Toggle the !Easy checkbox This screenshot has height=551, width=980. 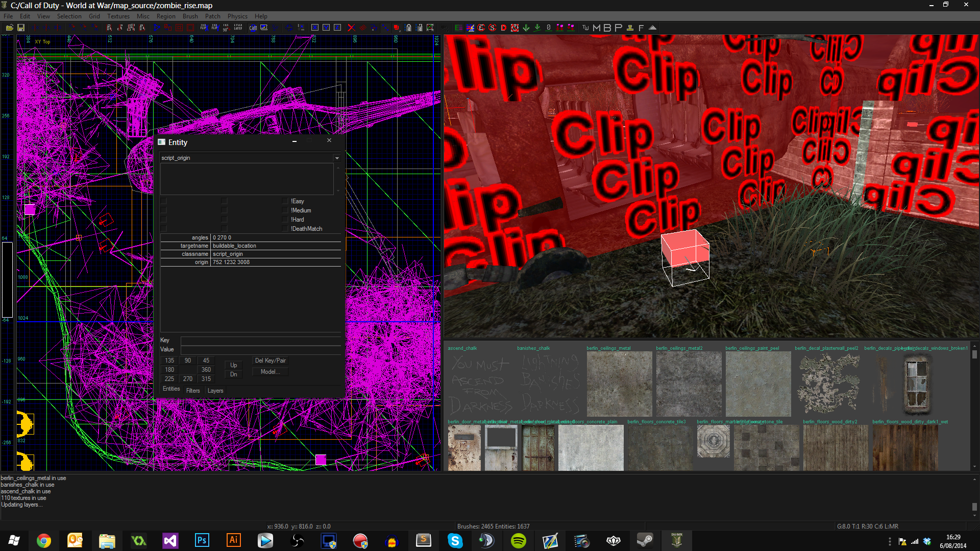click(285, 201)
